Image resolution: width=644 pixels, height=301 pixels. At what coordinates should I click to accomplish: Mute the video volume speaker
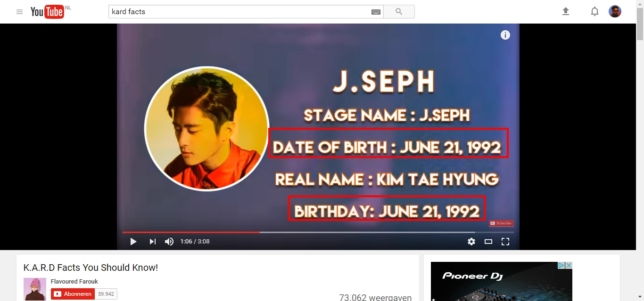click(x=169, y=242)
